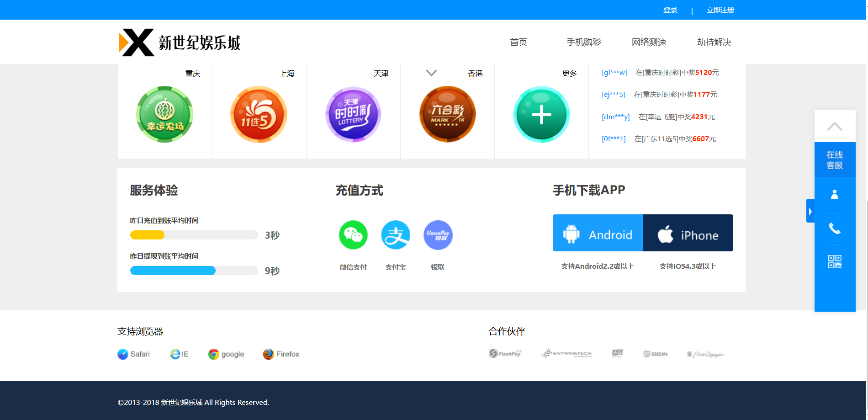868x420 pixels.
Task: Open the BBIN partner logo
Action: point(655,354)
